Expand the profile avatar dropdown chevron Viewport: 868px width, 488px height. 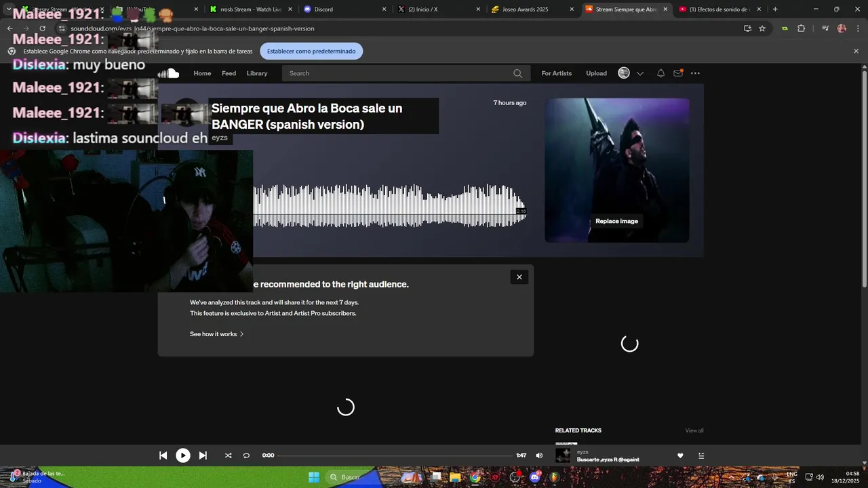click(x=639, y=73)
